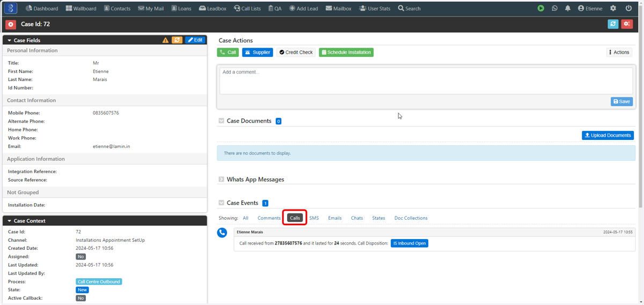Click Installations Appointment SetUp channel value
Screen dimensions: 644x305
[111, 240]
